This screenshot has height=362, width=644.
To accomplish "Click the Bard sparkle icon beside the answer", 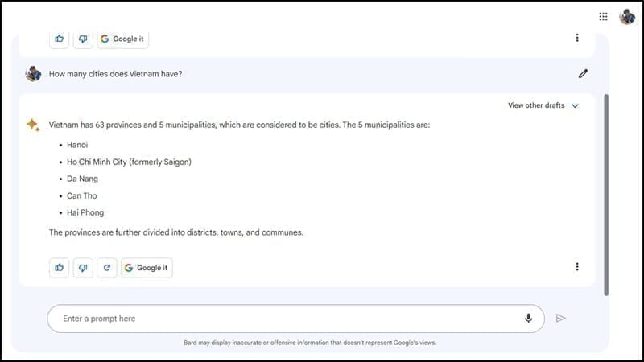I will [x=33, y=125].
